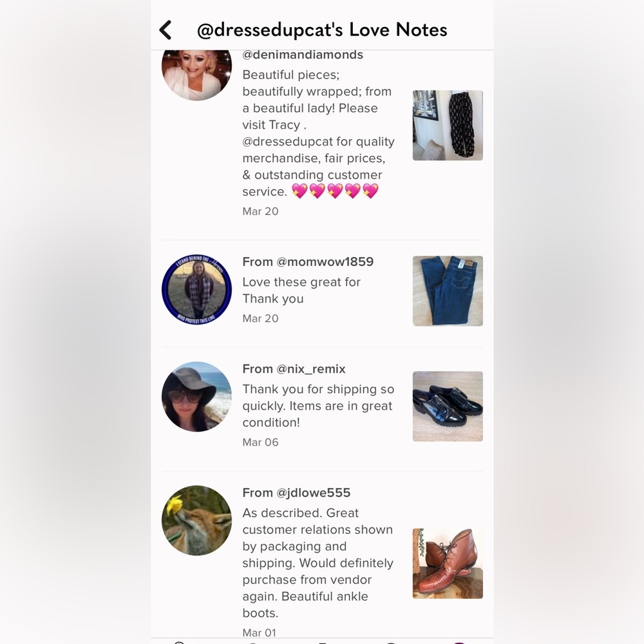Visit the From @momwow1859 username link
644x644 pixels.
(x=308, y=261)
